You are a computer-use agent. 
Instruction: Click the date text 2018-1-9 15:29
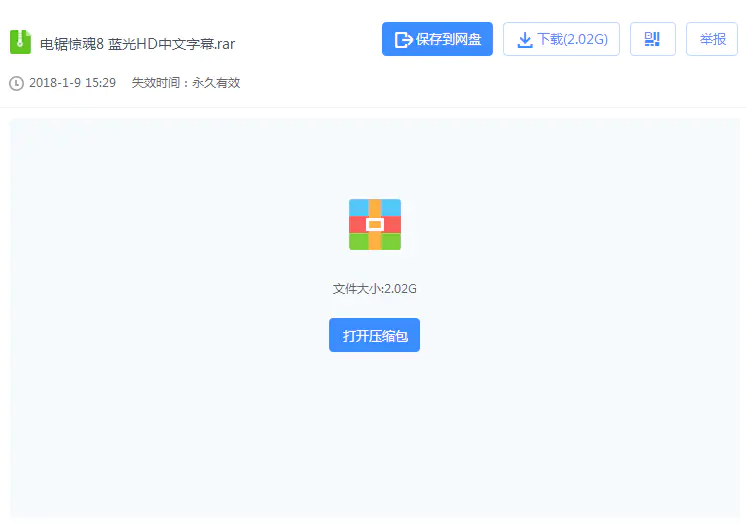(x=72, y=83)
